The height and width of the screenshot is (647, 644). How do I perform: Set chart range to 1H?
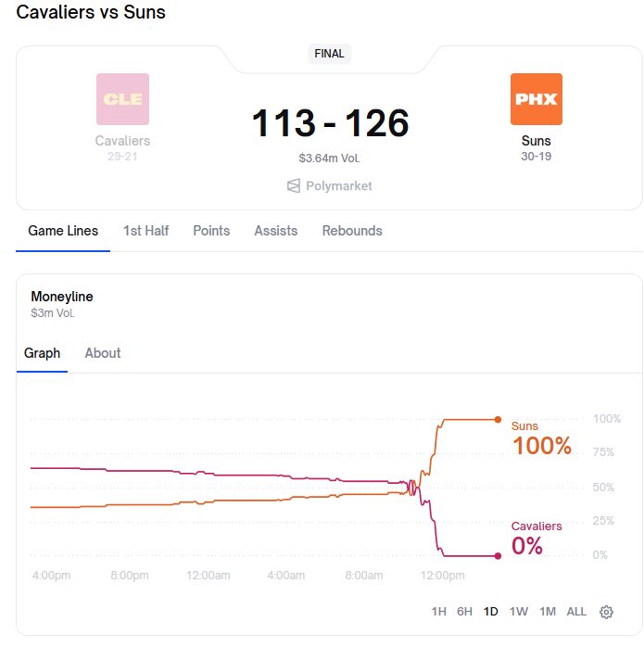(439, 612)
